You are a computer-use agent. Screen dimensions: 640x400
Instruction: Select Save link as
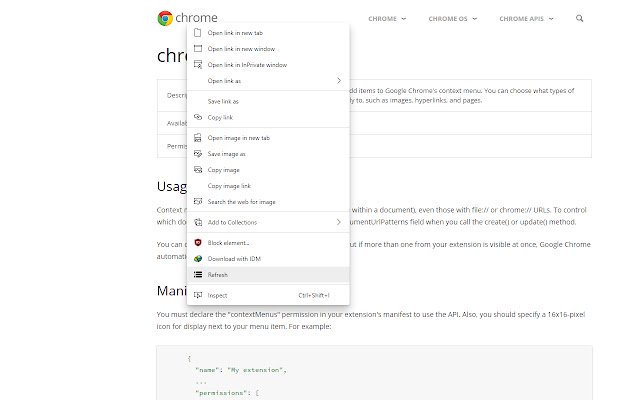coord(268,101)
